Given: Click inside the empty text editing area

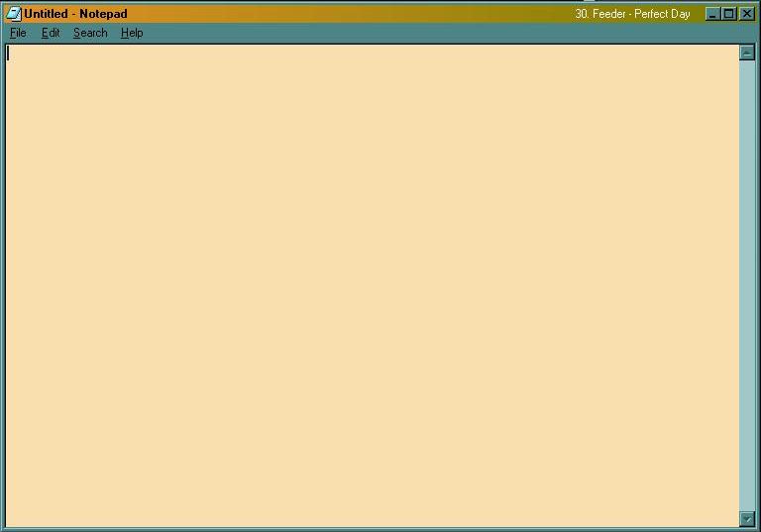Looking at the screenshot, I should (373, 286).
